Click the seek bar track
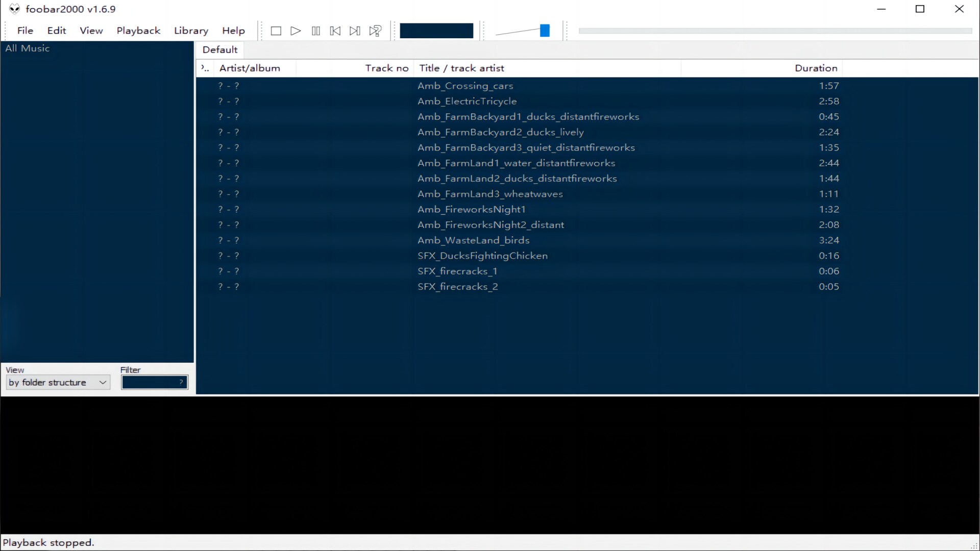 pyautogui.click(x=774, y=31)
